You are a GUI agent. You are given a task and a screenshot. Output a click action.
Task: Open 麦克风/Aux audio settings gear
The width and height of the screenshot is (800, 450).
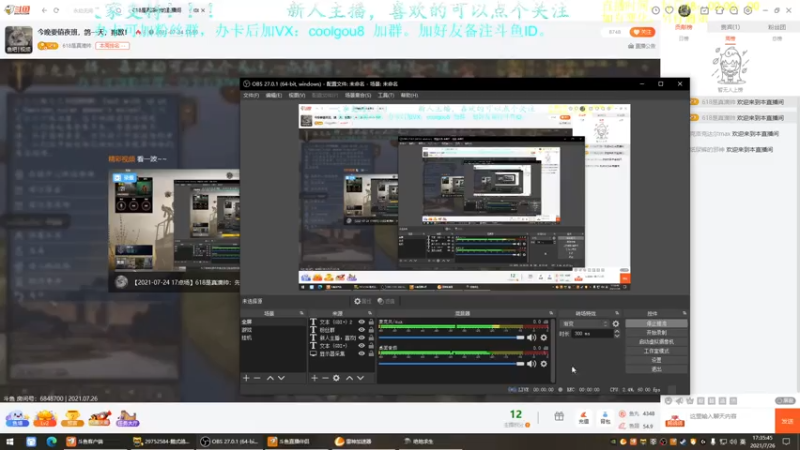544,338
